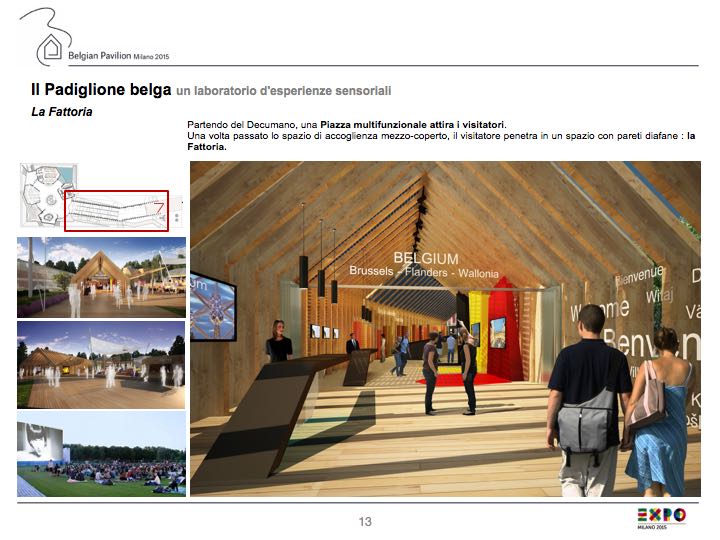Click the BELGIUM sign in the render
Image resolution: width=720 pixels, height=540 pixels.
(425, 257)
